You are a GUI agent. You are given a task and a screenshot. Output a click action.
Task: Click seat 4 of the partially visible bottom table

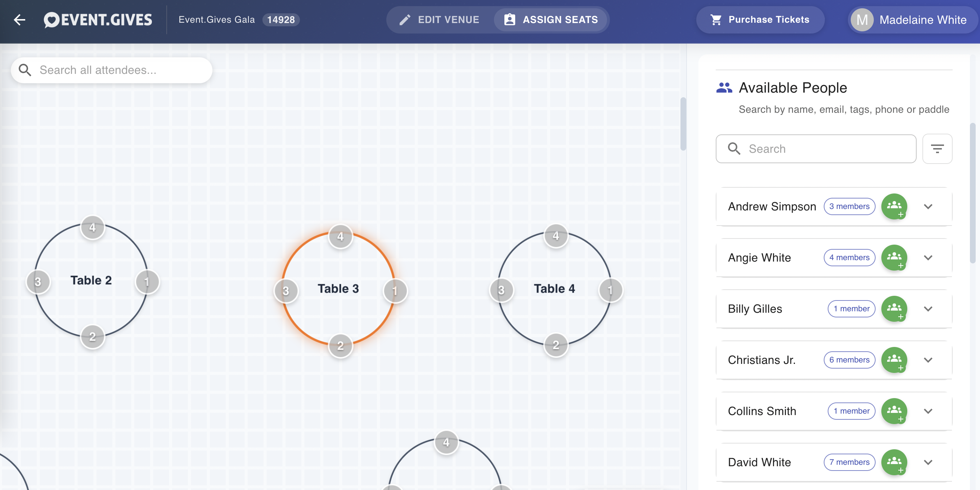(446, 442)
